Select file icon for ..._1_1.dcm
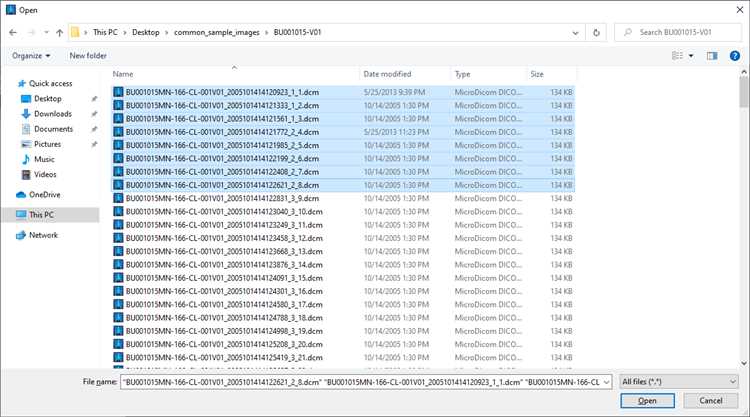Screen dimensions: 750x417 click(x=118, y=92)
